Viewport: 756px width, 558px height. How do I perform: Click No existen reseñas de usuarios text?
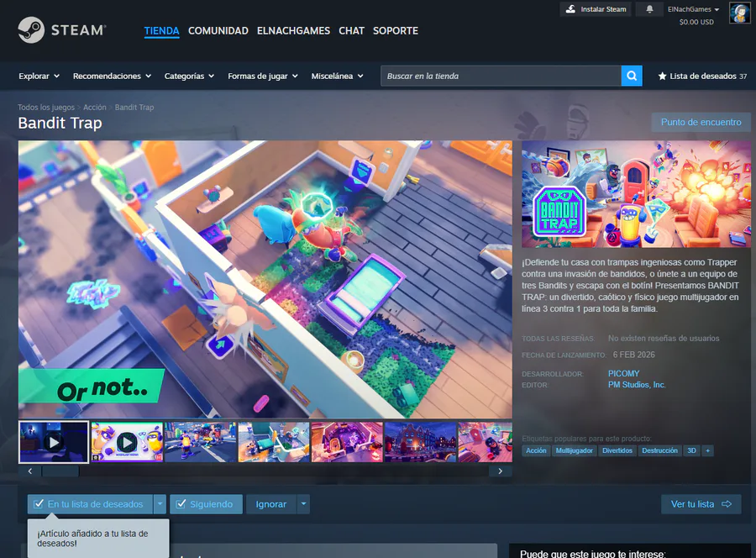664,339
